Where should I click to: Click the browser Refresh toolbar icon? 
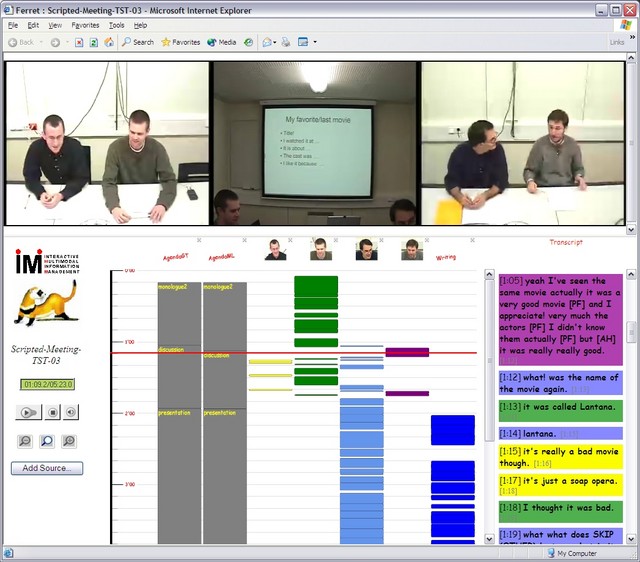[x=93, y=42]
